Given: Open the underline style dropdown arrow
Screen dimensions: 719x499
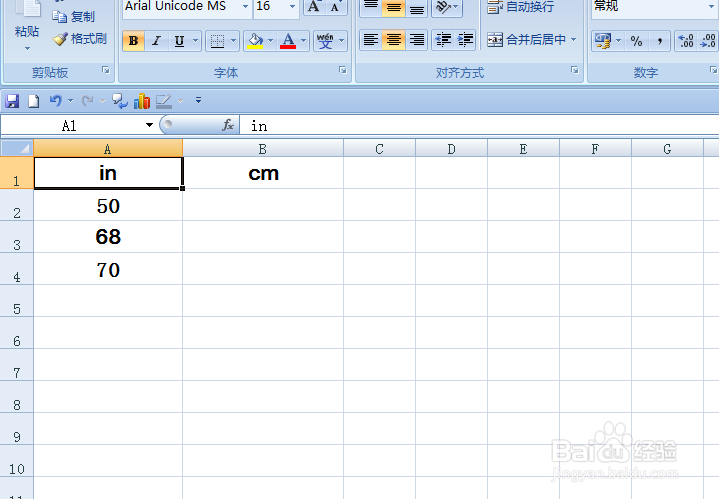Looking at the screenshot, I should pos(196,40).
